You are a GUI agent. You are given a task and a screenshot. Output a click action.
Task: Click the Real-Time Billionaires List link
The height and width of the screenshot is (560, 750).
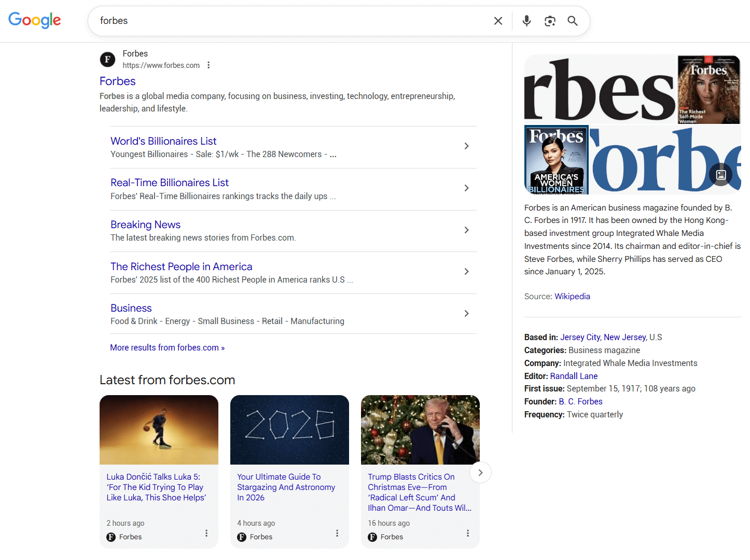170,183
